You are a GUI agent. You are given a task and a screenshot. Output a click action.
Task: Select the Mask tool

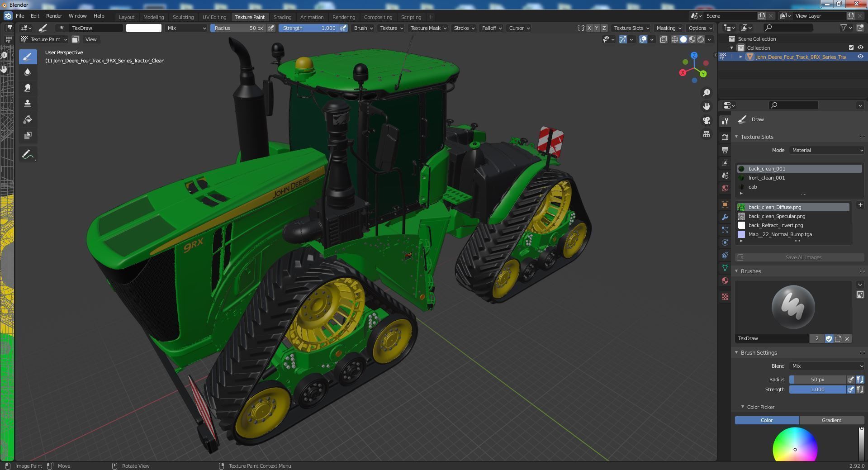click(28, 136)
